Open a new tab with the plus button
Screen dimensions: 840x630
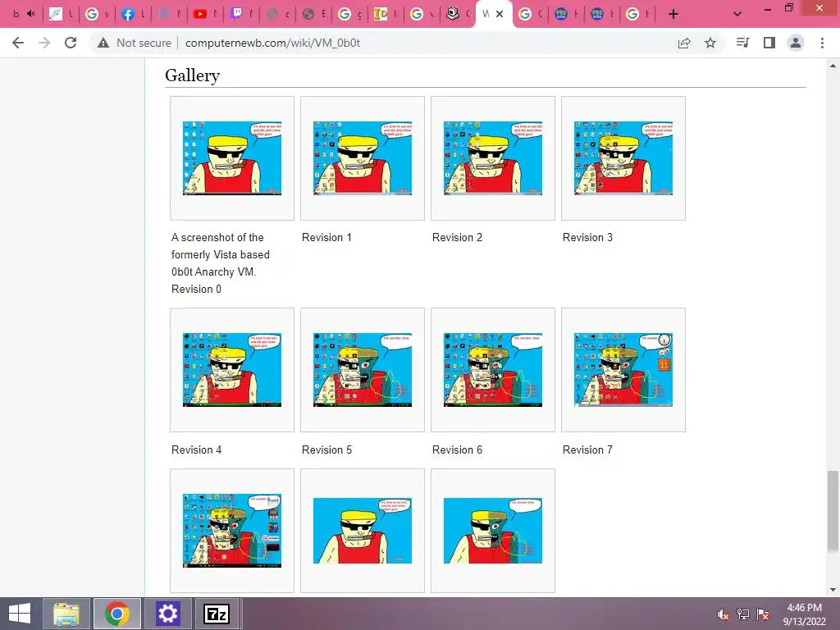(673, 14)
